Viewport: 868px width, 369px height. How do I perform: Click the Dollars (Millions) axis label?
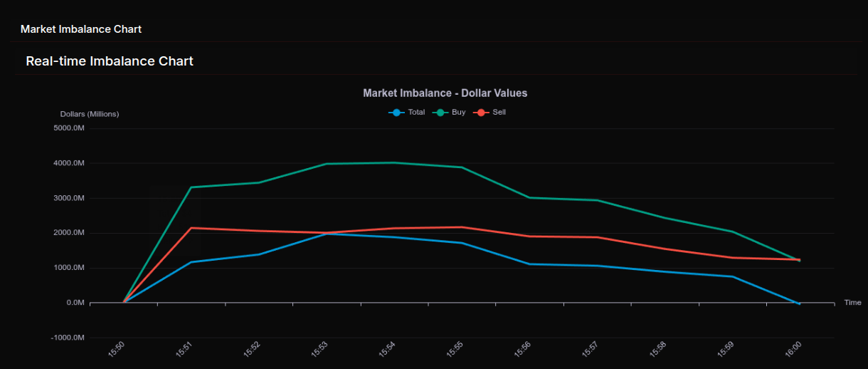pyautogui.click(x=90, y=114)
